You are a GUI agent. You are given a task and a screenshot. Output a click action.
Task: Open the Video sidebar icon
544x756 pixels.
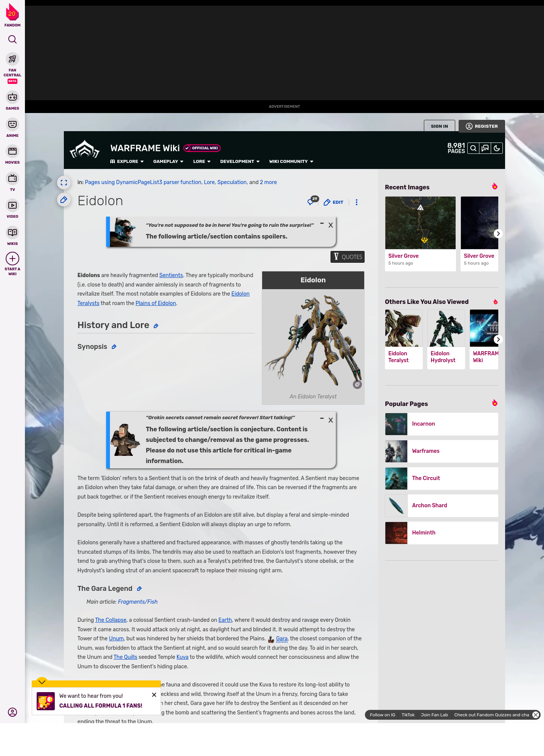tap(12, 205)
